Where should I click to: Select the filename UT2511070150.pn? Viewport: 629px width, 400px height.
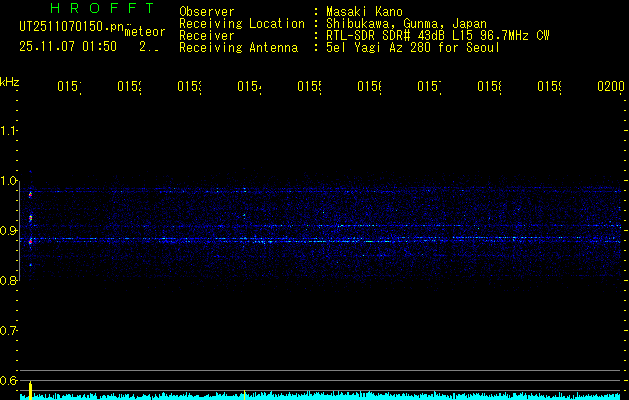[x=71, y=27]
